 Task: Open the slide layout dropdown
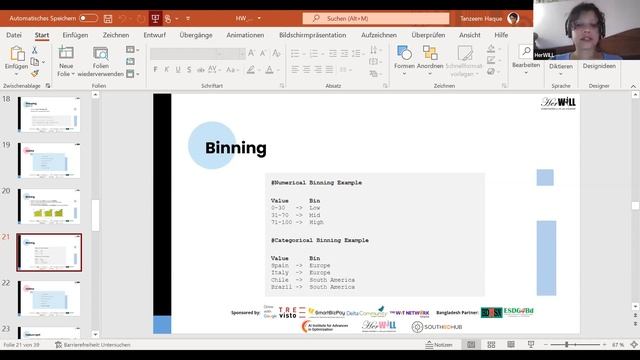[x=133, y=50]
